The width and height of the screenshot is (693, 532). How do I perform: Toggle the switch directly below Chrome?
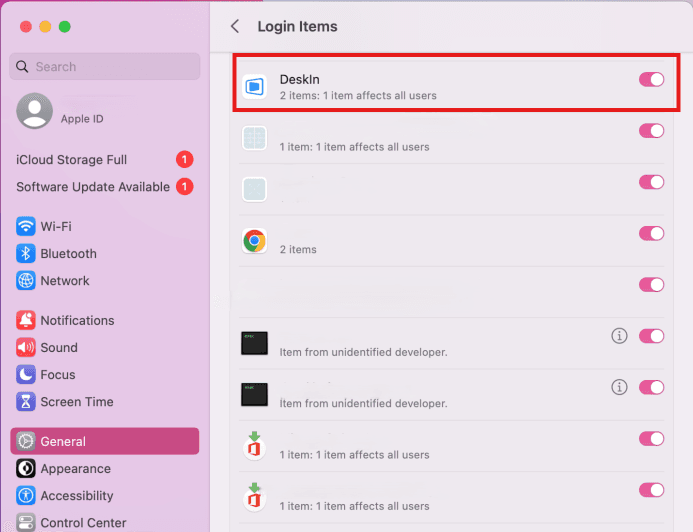click(x=651, y=285)
